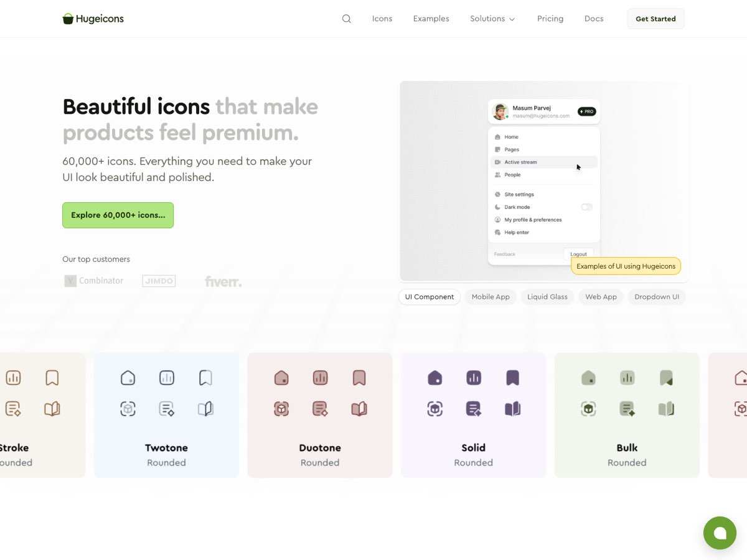This screenshot has width=747, height=560.
Task: Click the bar chart icon in the Bulk card
Action: coord(627,378)
